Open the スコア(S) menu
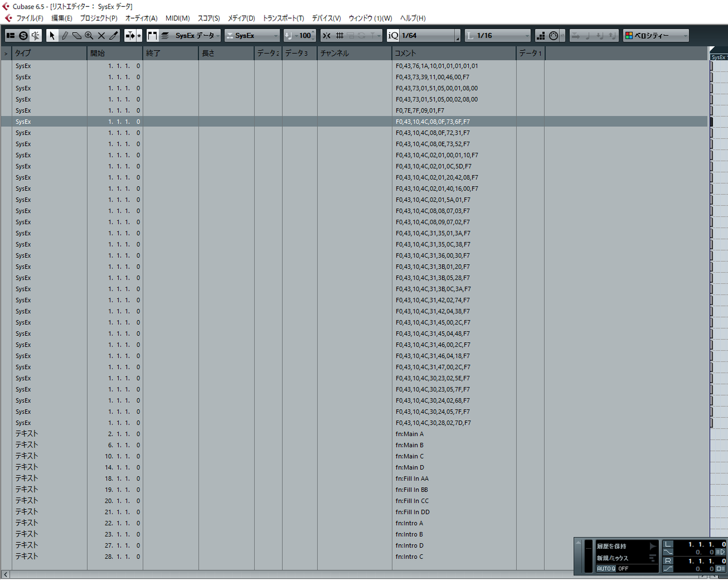 coord(209,18)
